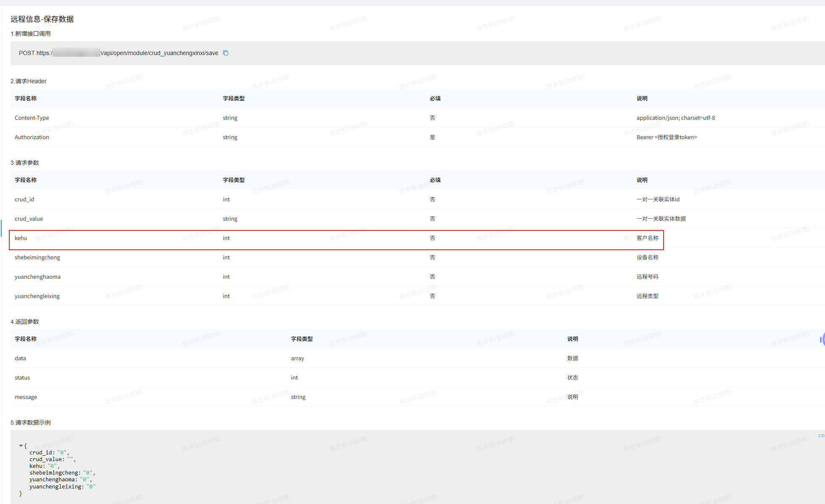Click the yuanchenghaoma parameter name
825x504 pixels.
coord(38,277)
